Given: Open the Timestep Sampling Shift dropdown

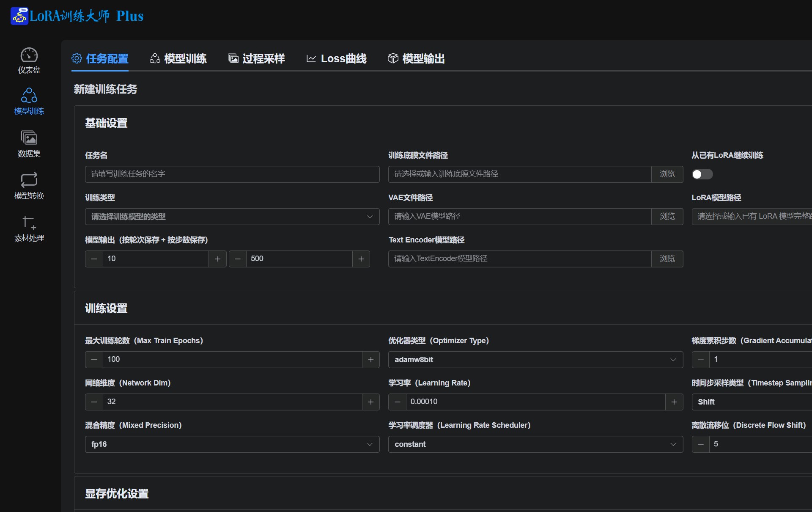Looking at the screenshot, I should (752, 402).
